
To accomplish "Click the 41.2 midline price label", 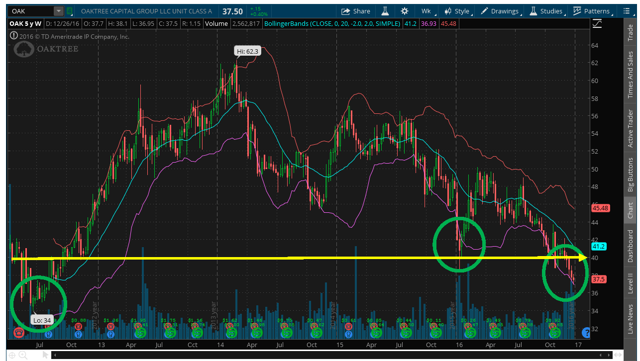I will 599,247.
